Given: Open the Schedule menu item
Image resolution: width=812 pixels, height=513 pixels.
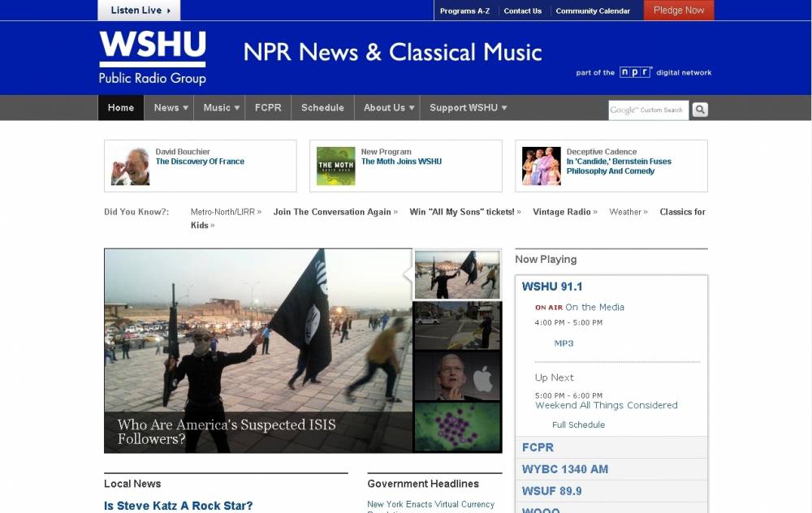Looking at the screenshot, I should pyautogui.click(x=322, y=108).
